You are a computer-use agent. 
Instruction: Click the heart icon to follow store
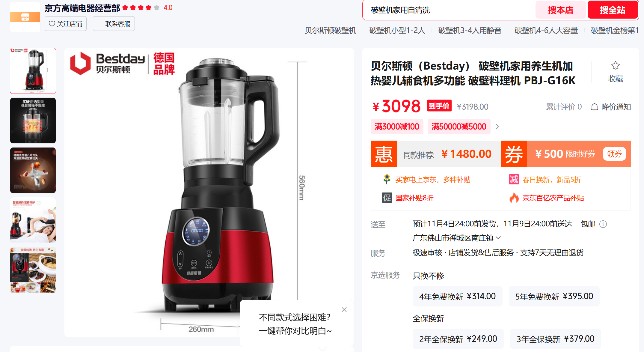pos(52,23)
